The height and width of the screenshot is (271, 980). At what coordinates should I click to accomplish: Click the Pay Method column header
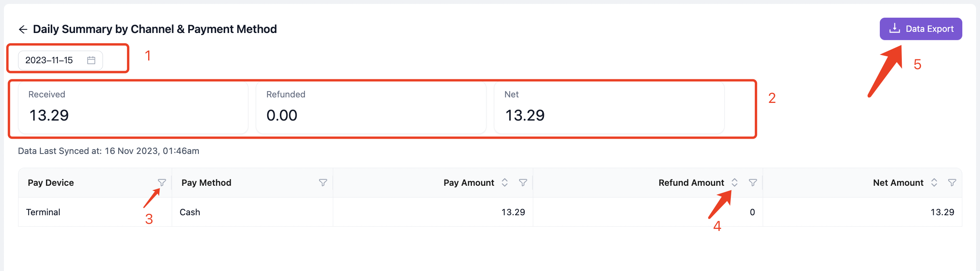click(x=206, y=183)
